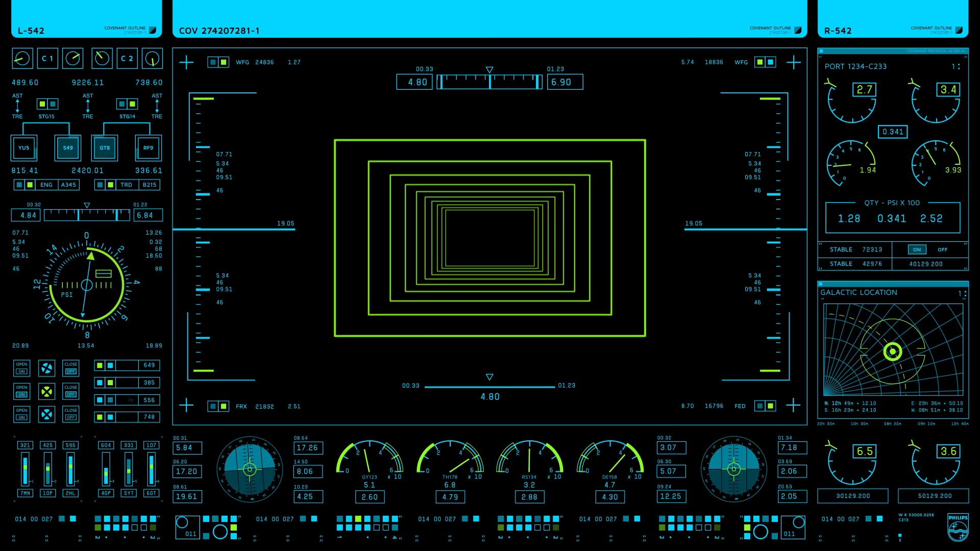Image resolution: width=980 pixels, height=551 pixels.
Task: Click the triangle marker above 4.84 scale
Action: click(x=87, y=205)
